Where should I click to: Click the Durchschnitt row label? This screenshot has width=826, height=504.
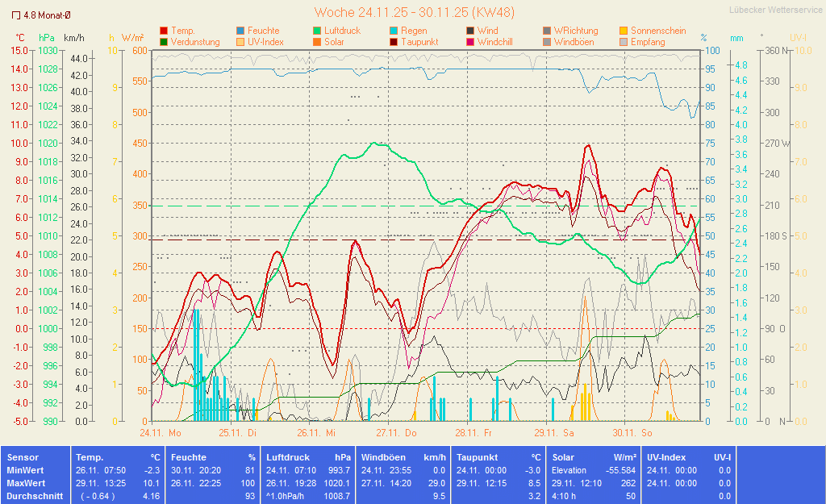click(x=34, y=496)
